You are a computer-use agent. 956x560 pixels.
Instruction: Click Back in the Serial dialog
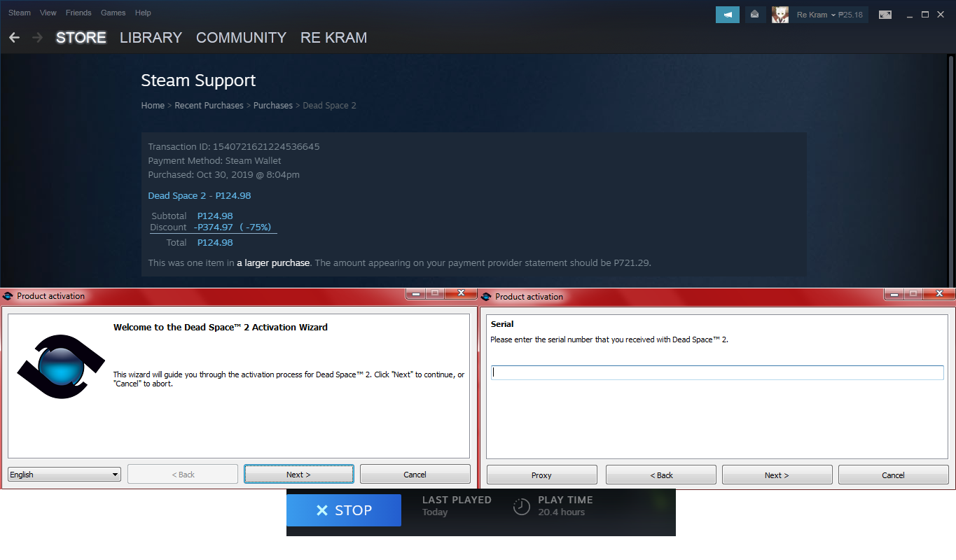pyautogui.click(x=660, y=475)
